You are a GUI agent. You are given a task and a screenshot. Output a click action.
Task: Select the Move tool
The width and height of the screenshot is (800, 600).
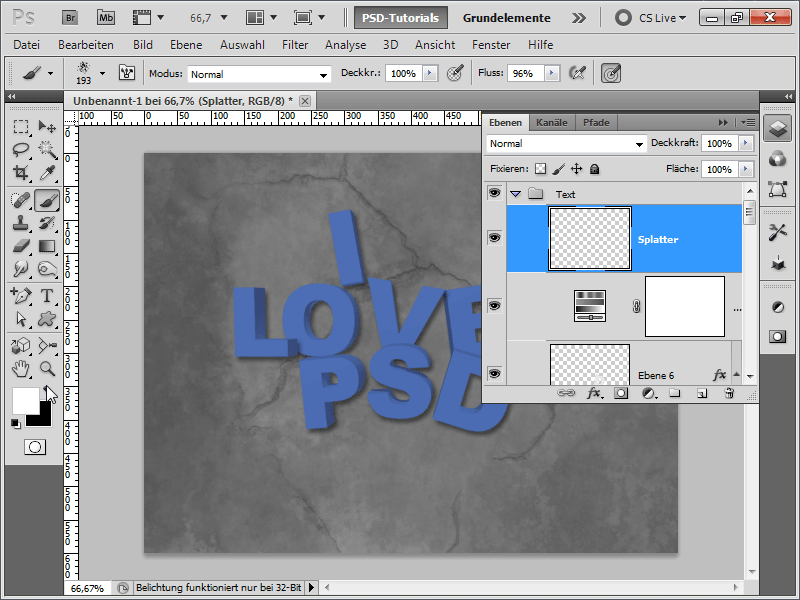[47, 127]
